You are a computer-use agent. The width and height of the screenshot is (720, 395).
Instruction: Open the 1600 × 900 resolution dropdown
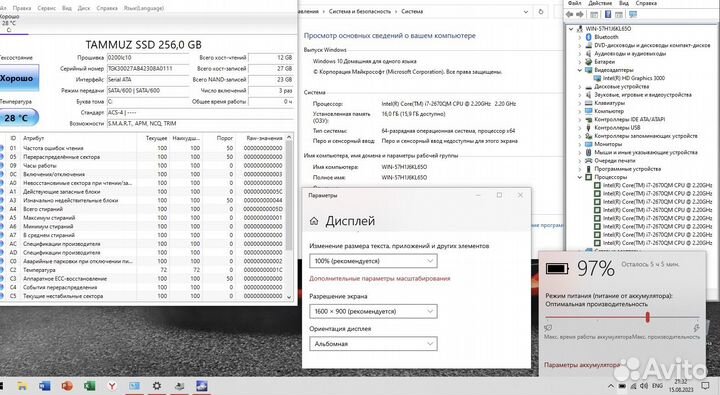coord(373,311)
